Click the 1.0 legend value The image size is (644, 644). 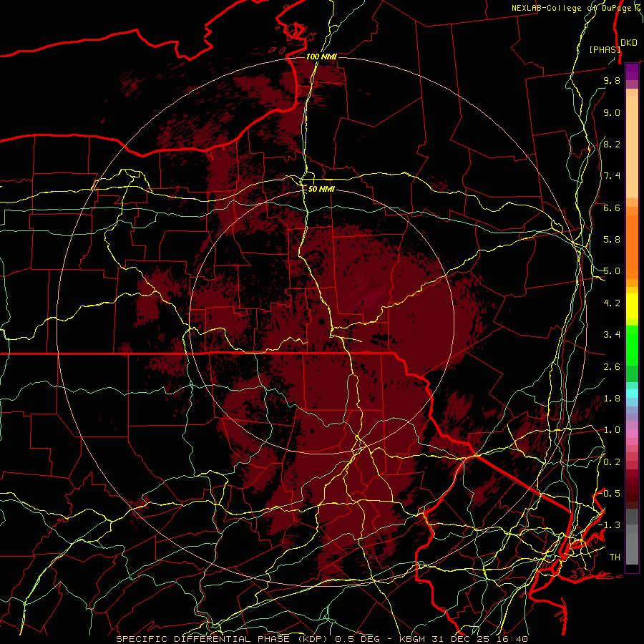(x=612, y=430)
